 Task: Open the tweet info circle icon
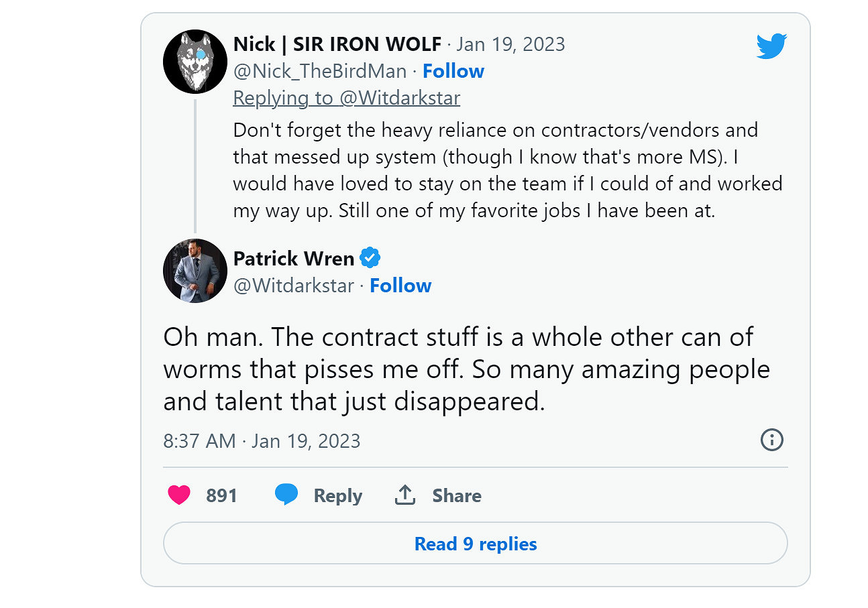tap(772, 440)
